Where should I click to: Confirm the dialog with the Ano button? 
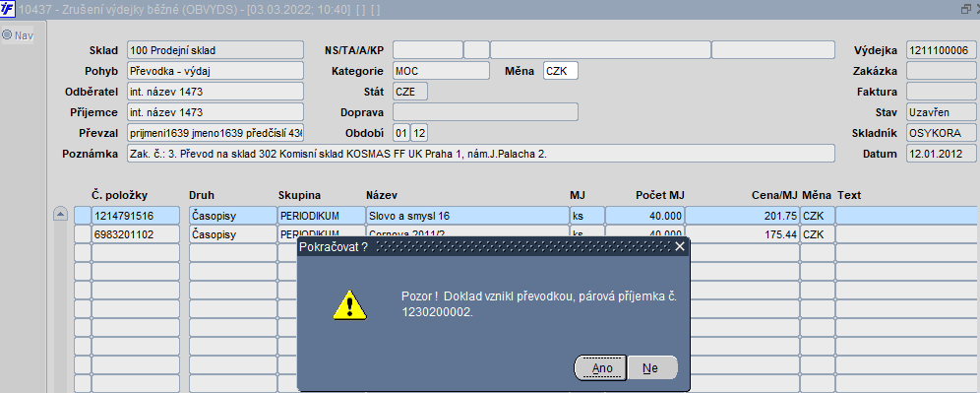pos(600,368)
